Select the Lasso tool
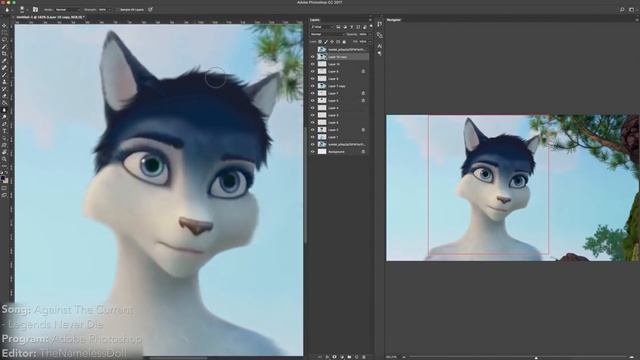The height and width of the screenshot is (360, 640). [4, 40]
